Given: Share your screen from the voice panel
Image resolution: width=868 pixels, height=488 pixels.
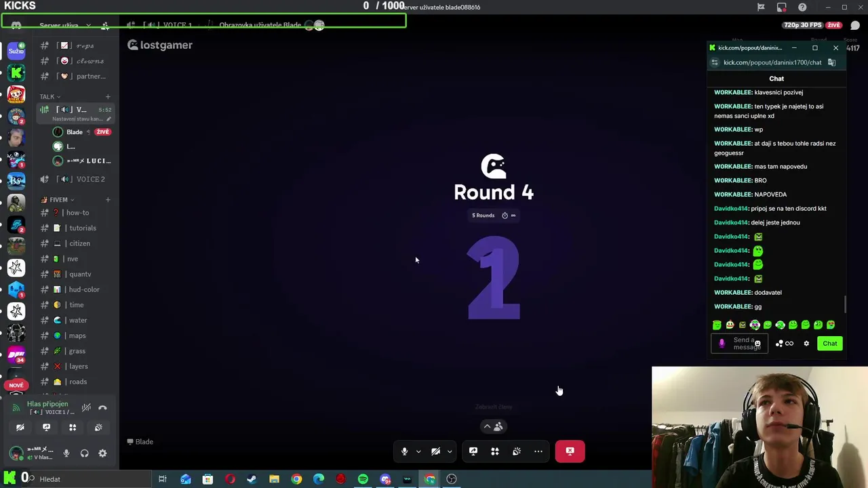Looking at the screenshot, I should tap(46, 427).
